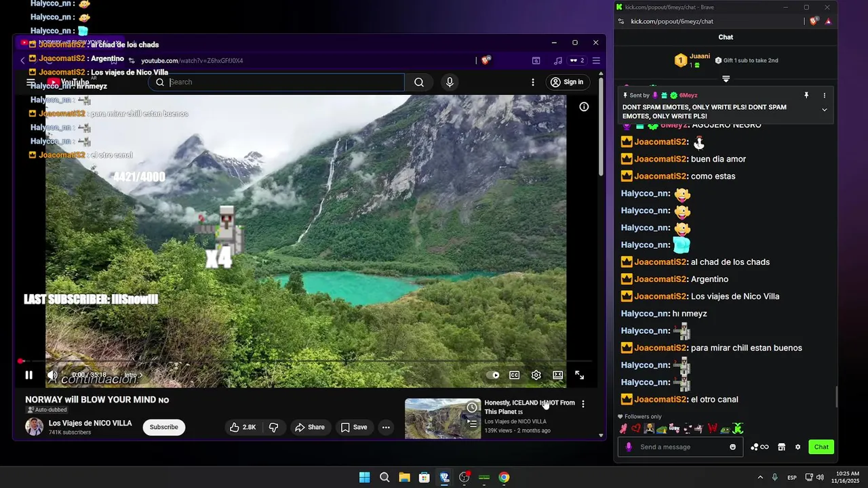This screenshot has width=868, height=488.
Task: Share the Norway video
Action: (309, 427)
